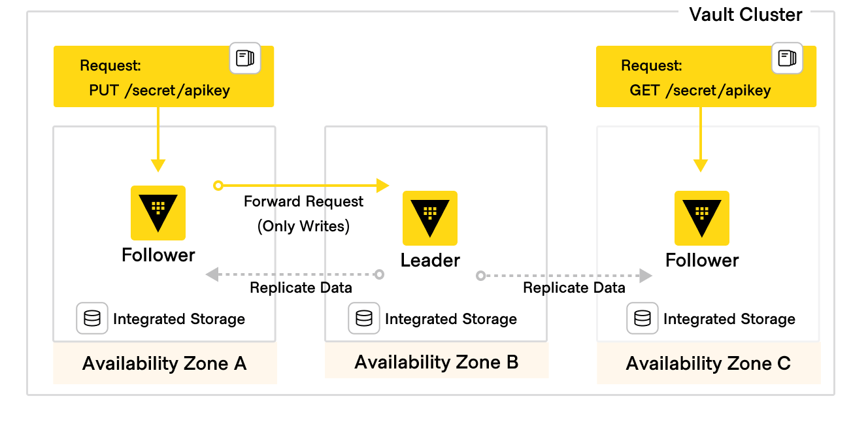Click the Leader node label

point(430,260)
